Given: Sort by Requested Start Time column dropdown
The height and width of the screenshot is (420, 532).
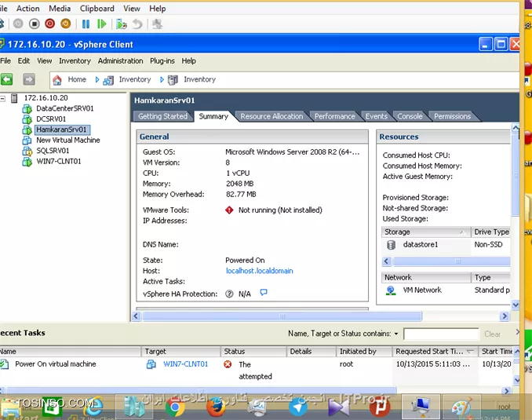Looking at the screenshot, I should [x=470, y=352].
